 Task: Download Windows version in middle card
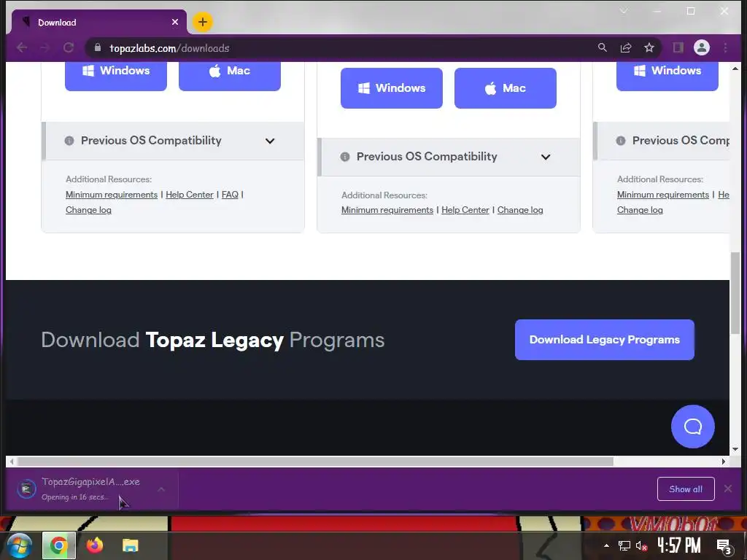point(392,88)
